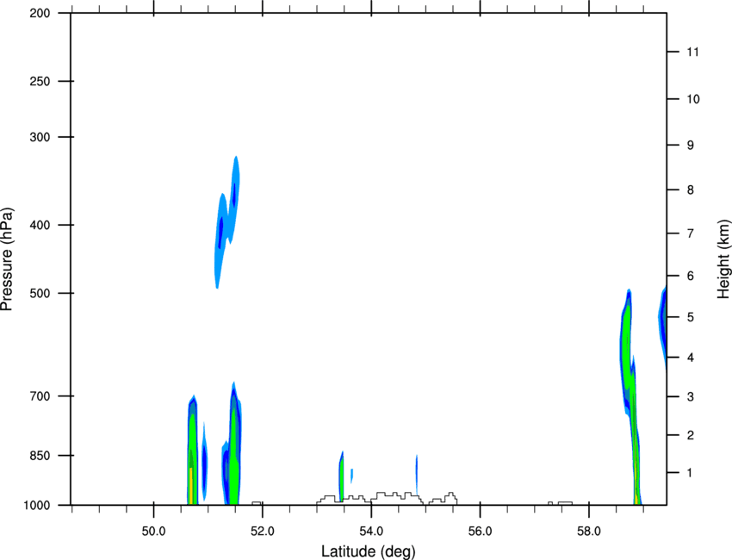
Task: Click the 500 pressure tick label
Action: tap(40, 293)
